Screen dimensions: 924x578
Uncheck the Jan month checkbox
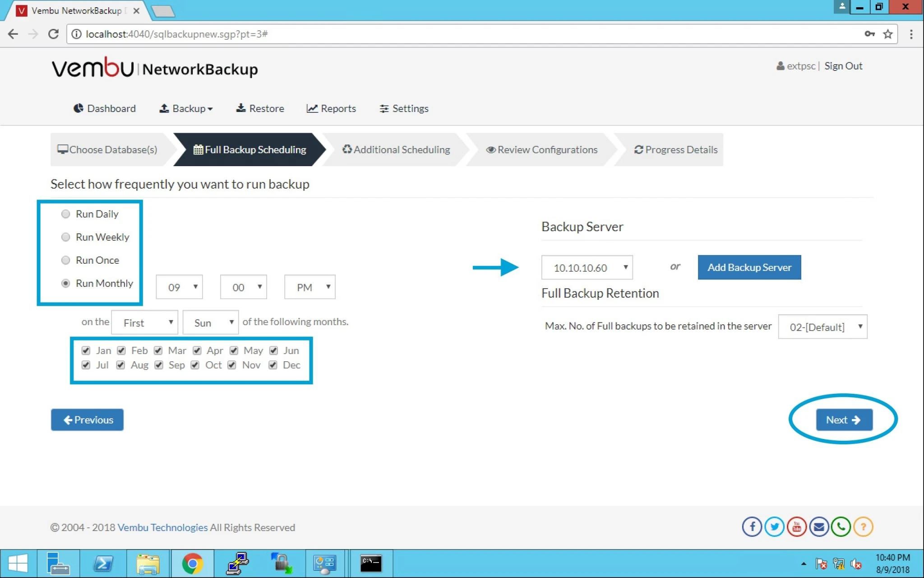coord(86,350)
